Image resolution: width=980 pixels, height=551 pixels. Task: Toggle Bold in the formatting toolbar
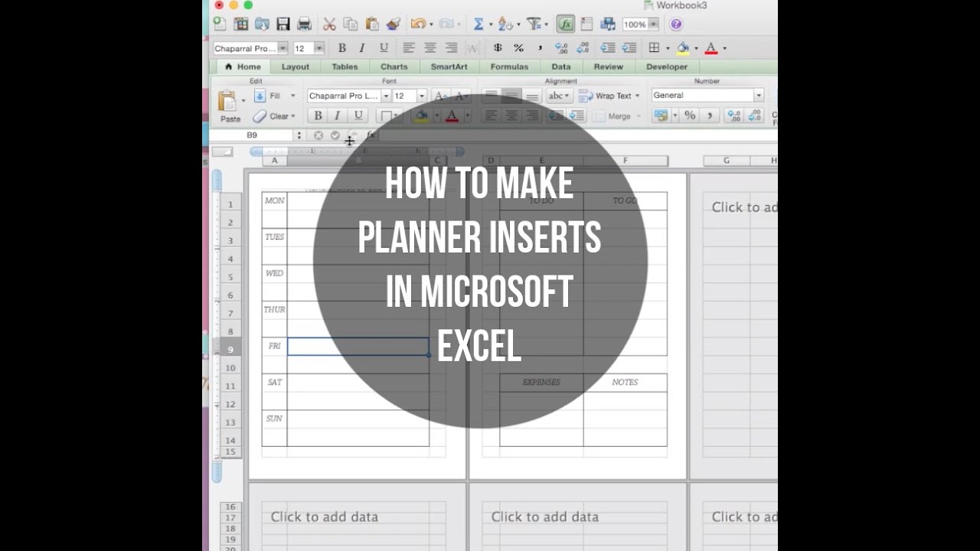342,48
